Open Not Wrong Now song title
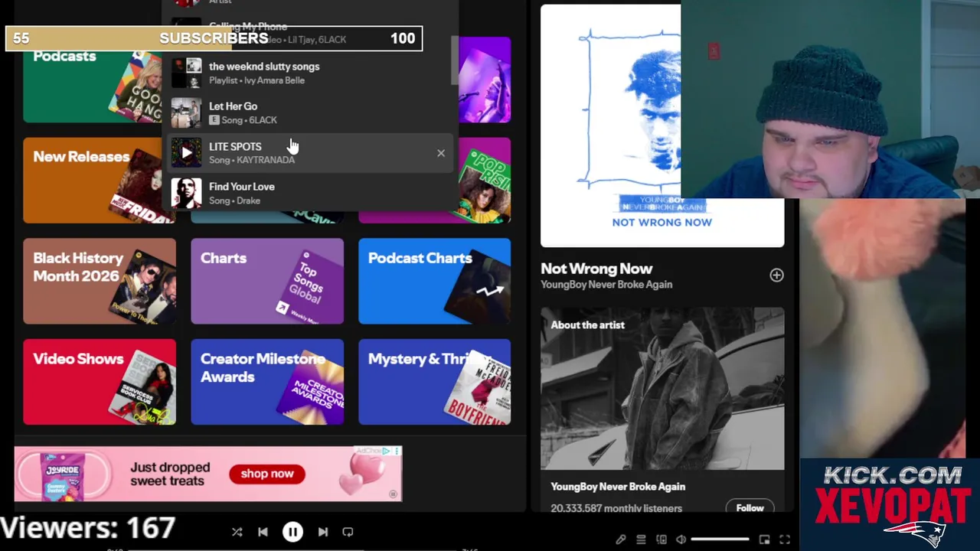 point(596,269)
